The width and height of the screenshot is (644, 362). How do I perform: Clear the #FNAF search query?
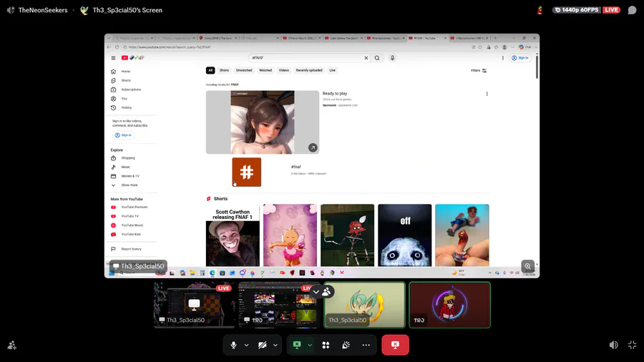(x=366, y=58)
